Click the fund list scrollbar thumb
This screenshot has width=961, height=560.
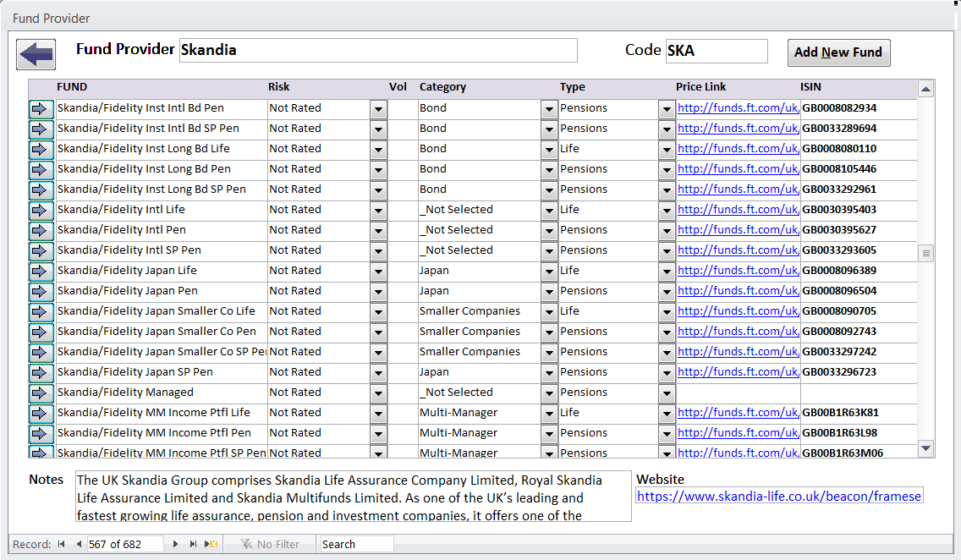926,253
